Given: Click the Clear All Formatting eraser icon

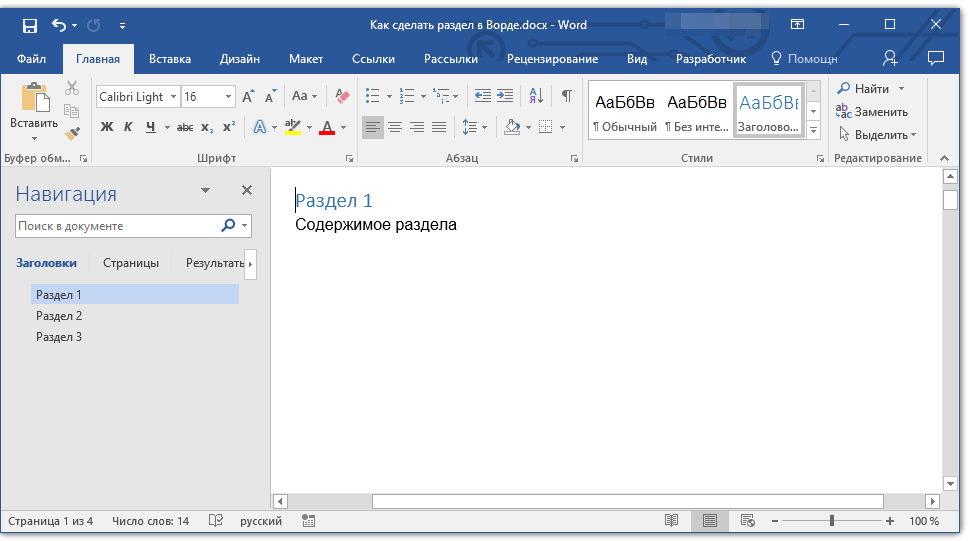Looking at the screenshot, I should coord(343,96).
